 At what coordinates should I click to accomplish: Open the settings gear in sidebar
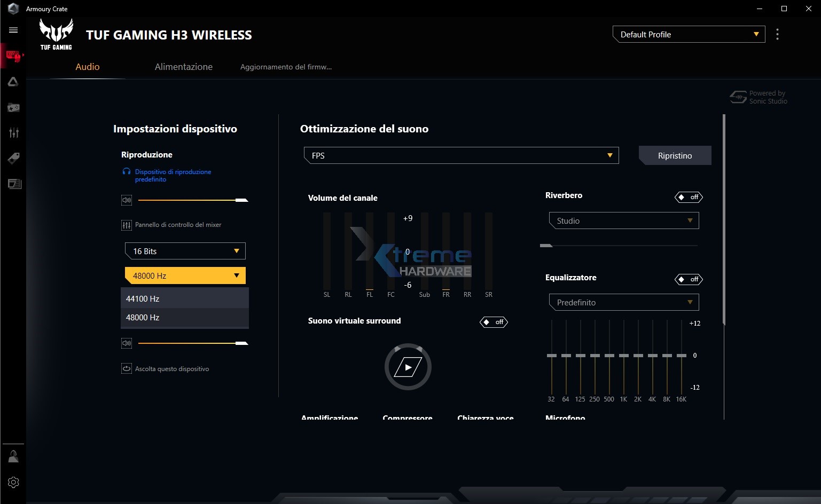coord(13,482)
